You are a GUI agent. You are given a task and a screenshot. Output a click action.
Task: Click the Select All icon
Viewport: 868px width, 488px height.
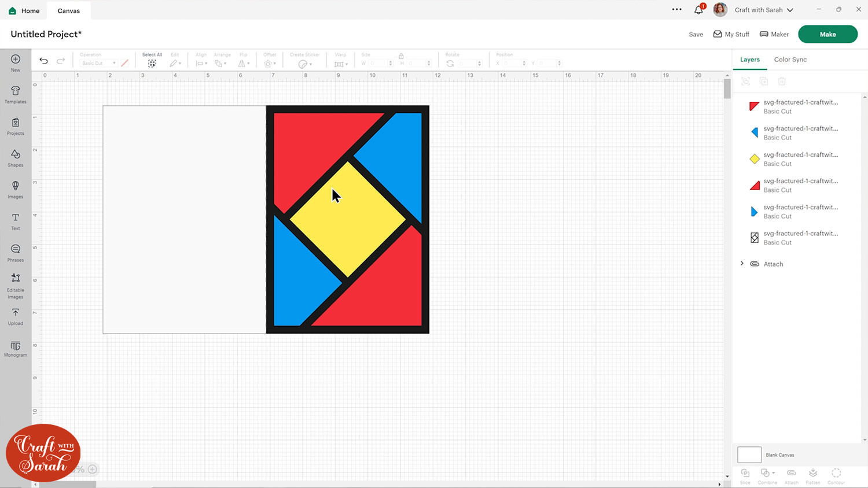[x=152, y=64]
